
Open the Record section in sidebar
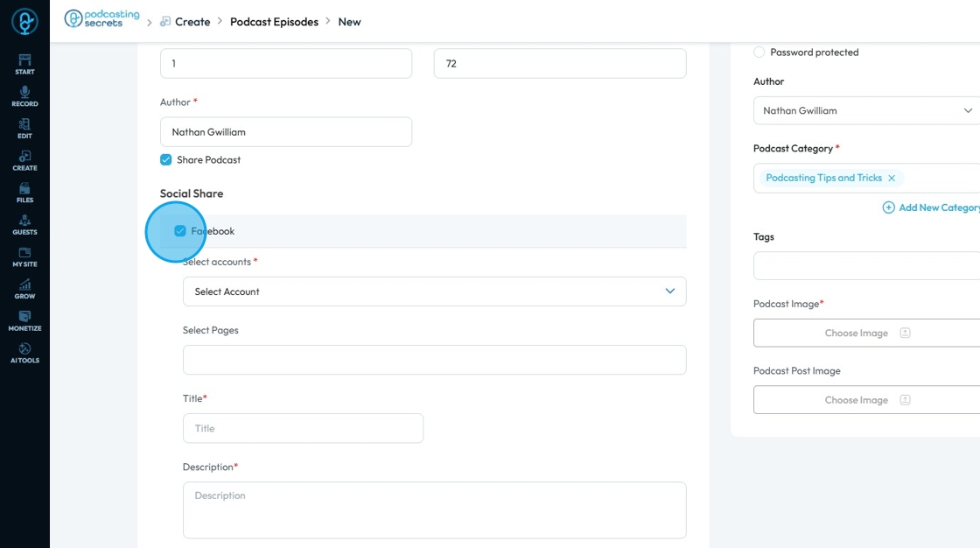[24, 96]
